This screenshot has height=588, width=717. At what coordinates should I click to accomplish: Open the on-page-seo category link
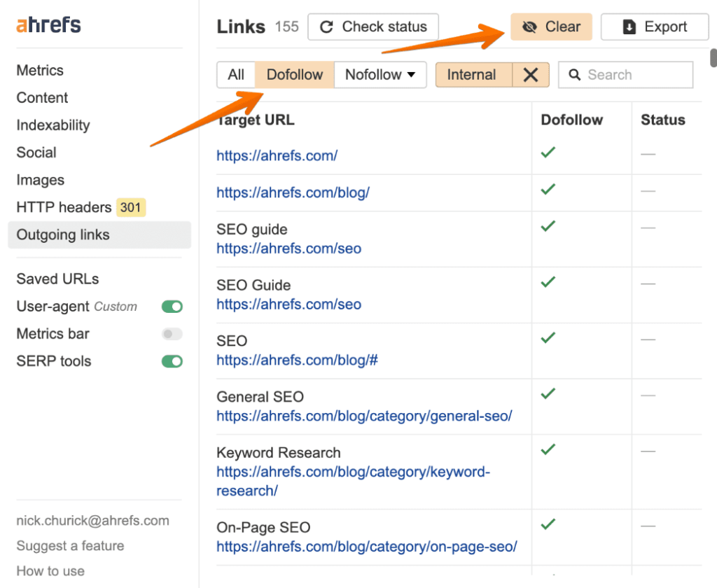pyautogui.click(x=367, y=547)
